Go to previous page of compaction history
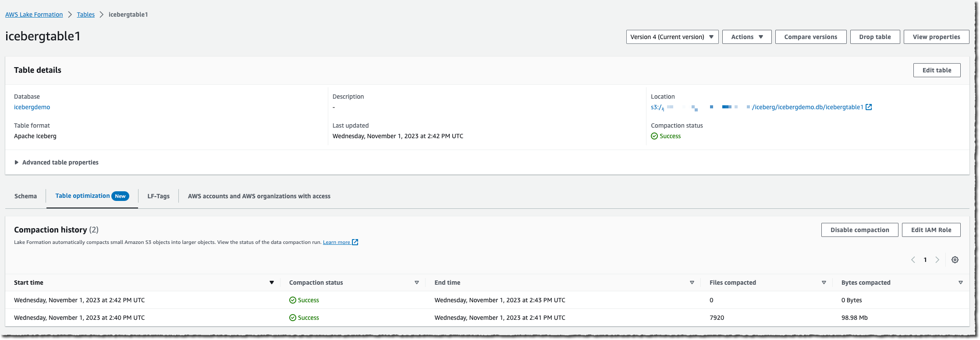Image resolution: width=980 pixels, height=340 pixels. (913, 260)
